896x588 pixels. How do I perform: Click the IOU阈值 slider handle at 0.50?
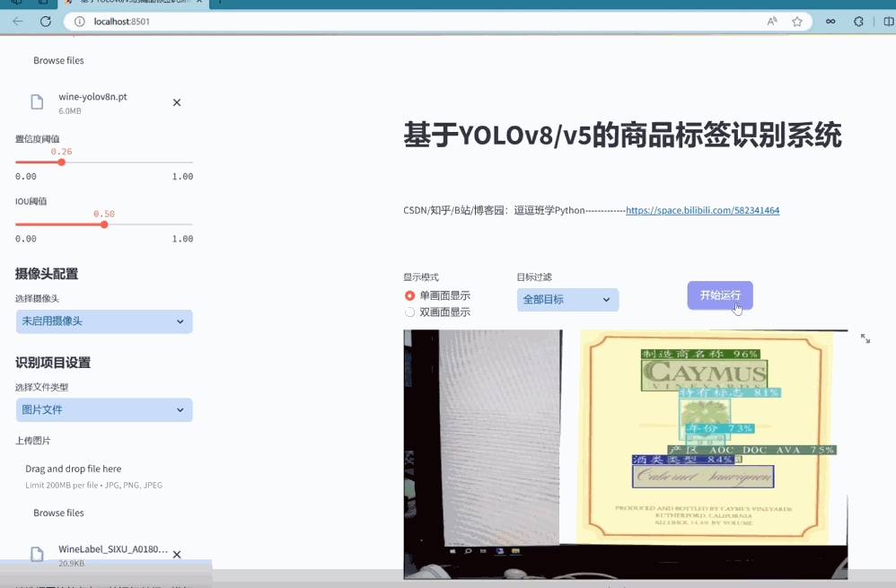tap(104, 224)
